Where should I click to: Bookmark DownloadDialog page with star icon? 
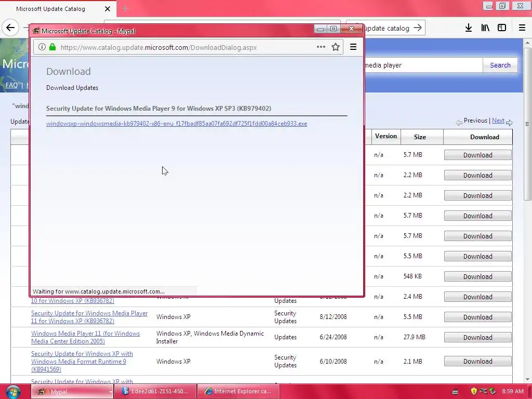336,47
